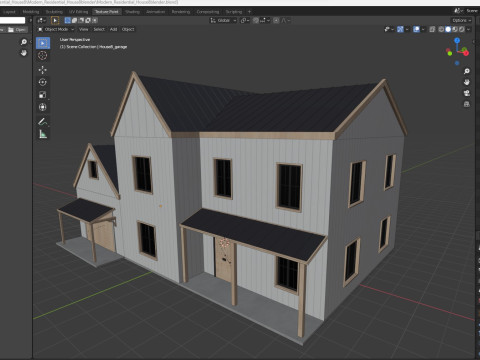Switch to the Shading workspace tab
This screenshot has height=360, width=480.
[132, 12]
